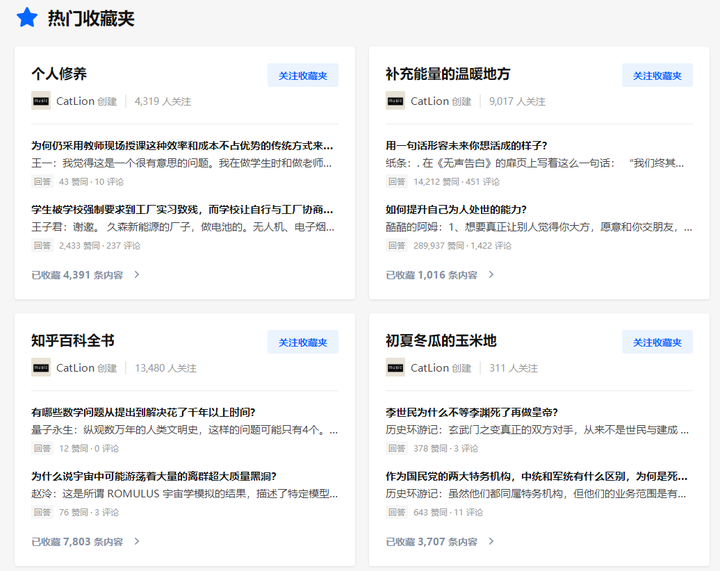Open CatLion profile name in 初夏冬瓜的玉米地 card
Image resolution: width=720 pixels, height=571 pixels.
(430, 368)
